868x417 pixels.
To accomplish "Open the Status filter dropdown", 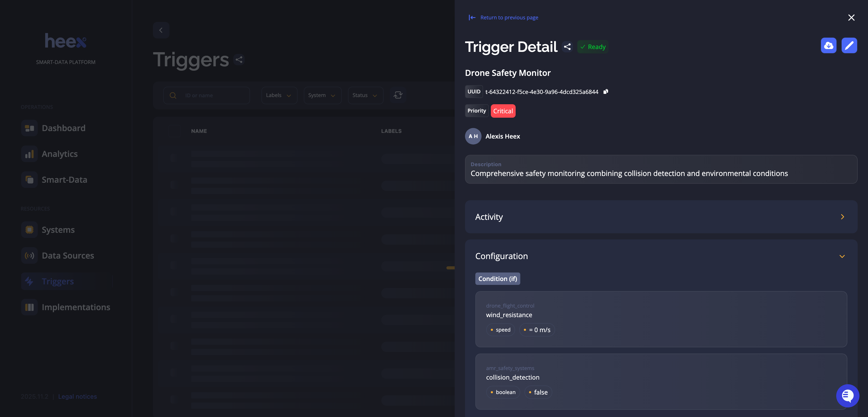I will 365,95.
